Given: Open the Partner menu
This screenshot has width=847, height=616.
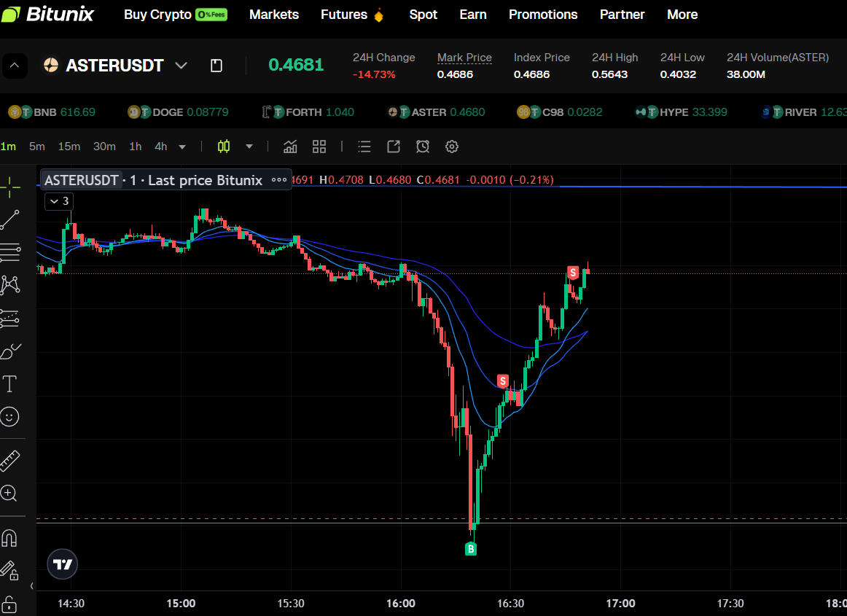Looking at the screenshot, I should (x=622, y=15).
